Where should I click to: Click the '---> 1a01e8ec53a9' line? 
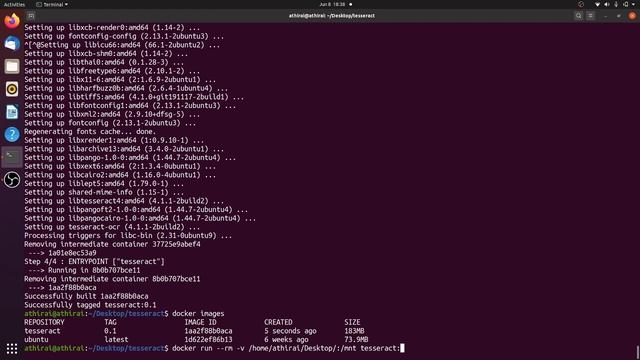pyautogui.click(x=62, y=253)
